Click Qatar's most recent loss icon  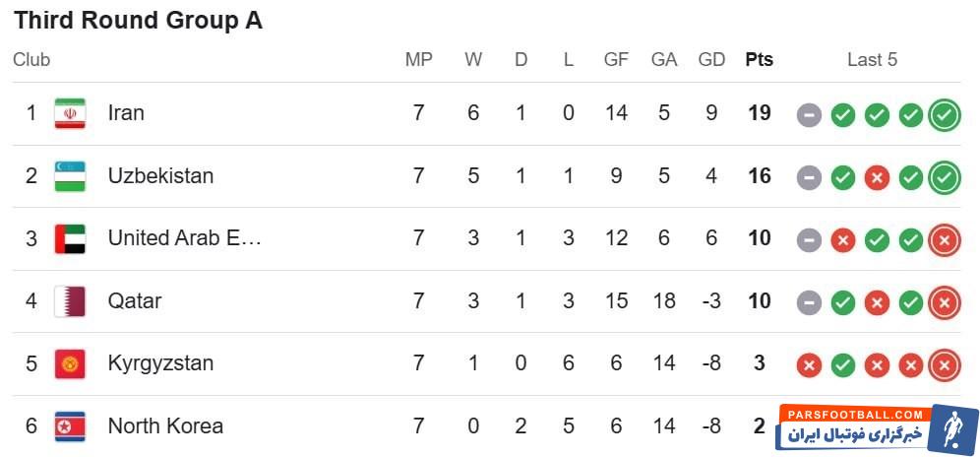point(944,302)
